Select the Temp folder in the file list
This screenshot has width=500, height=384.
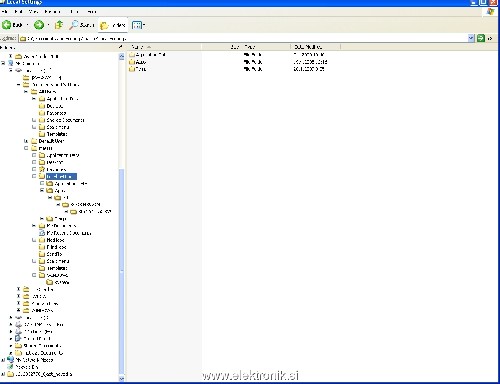point(138,69)
